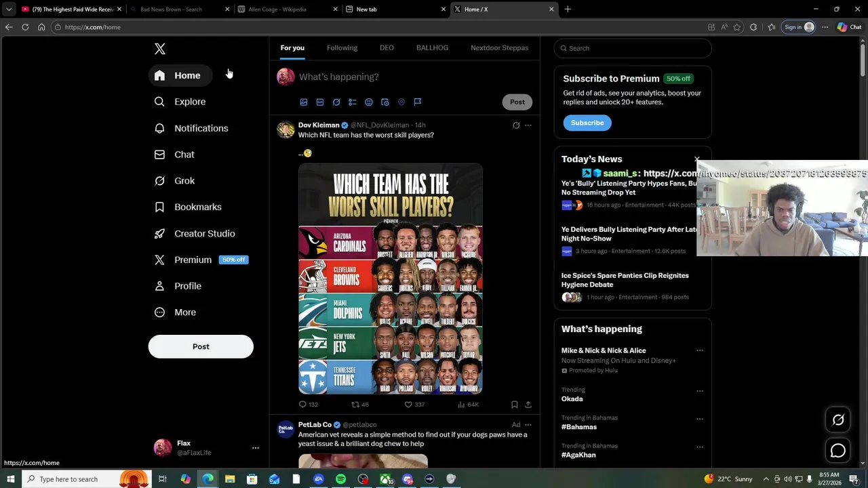Screen dimensions: 868x488
Task: Share the Dov Kleiman post
Action: [528, 405]
